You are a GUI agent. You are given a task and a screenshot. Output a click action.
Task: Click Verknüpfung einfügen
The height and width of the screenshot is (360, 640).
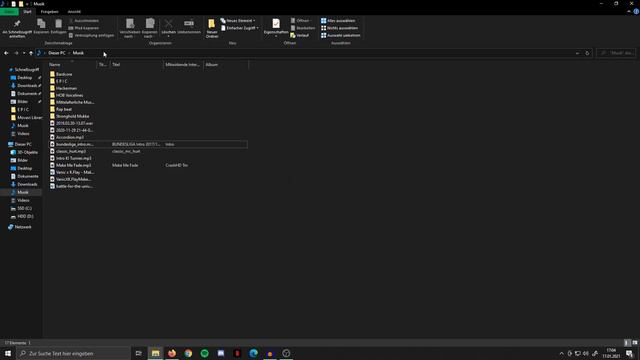91,35
